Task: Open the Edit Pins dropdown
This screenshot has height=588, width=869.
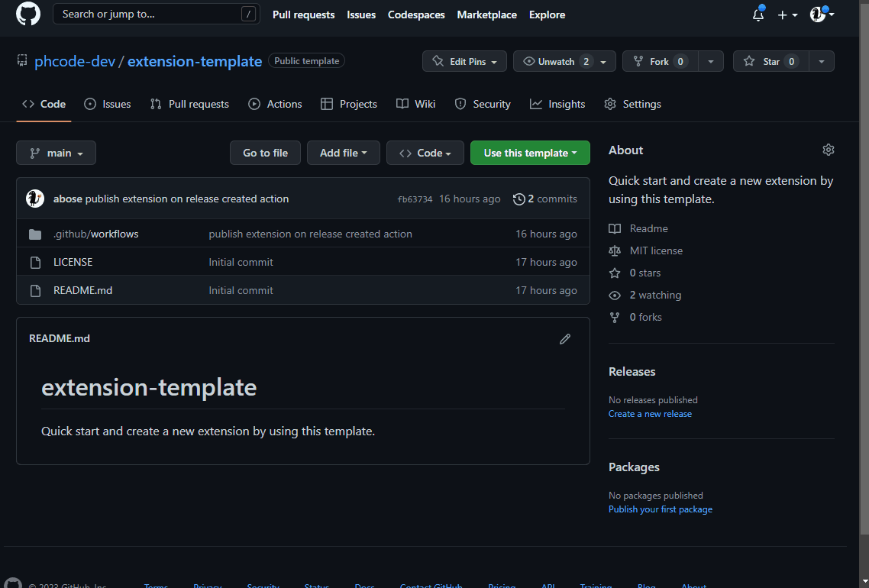Action: tap(464, 61)
